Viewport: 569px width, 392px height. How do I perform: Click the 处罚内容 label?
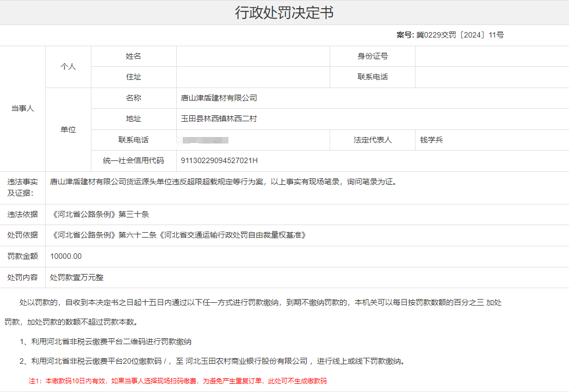(22, 277)
